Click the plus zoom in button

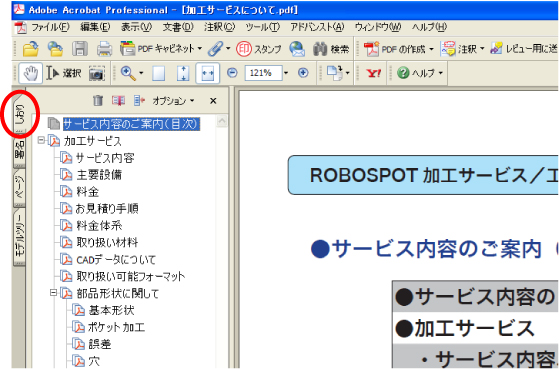tap(303, 73)
